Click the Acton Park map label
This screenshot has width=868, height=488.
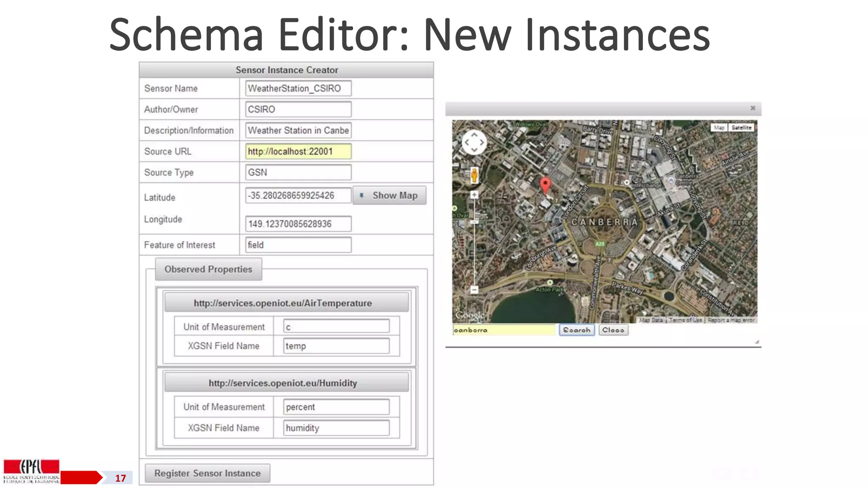[550, 290]
